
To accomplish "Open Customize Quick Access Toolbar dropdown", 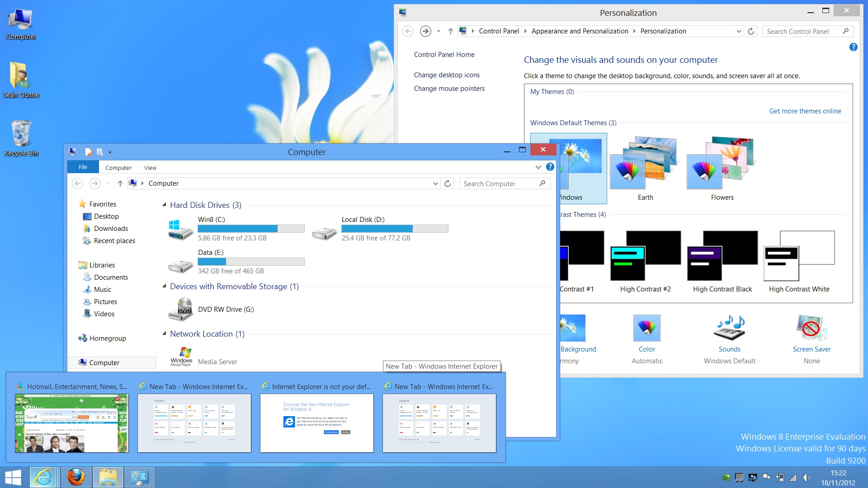I will 110,153.
